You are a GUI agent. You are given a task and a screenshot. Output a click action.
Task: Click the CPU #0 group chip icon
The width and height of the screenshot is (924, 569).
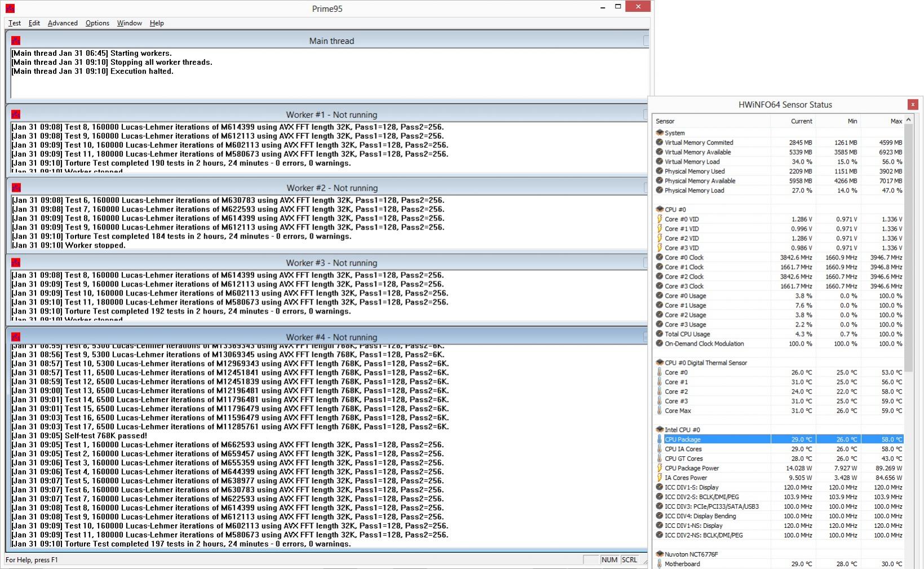660,209
